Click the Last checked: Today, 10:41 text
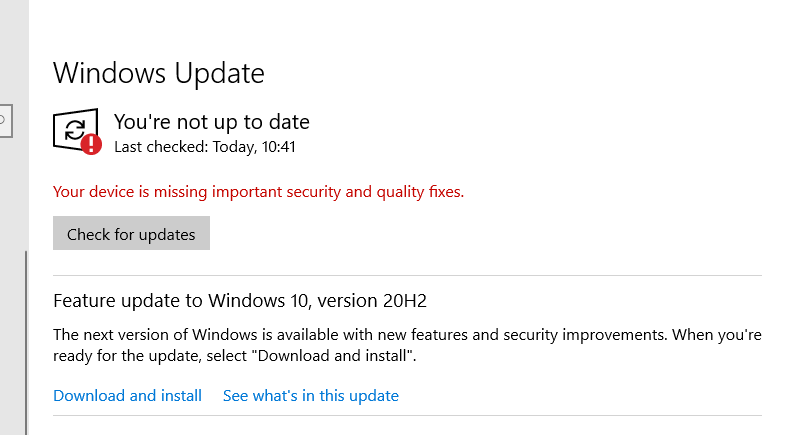The image size is (801, 435). pos(205,147)
